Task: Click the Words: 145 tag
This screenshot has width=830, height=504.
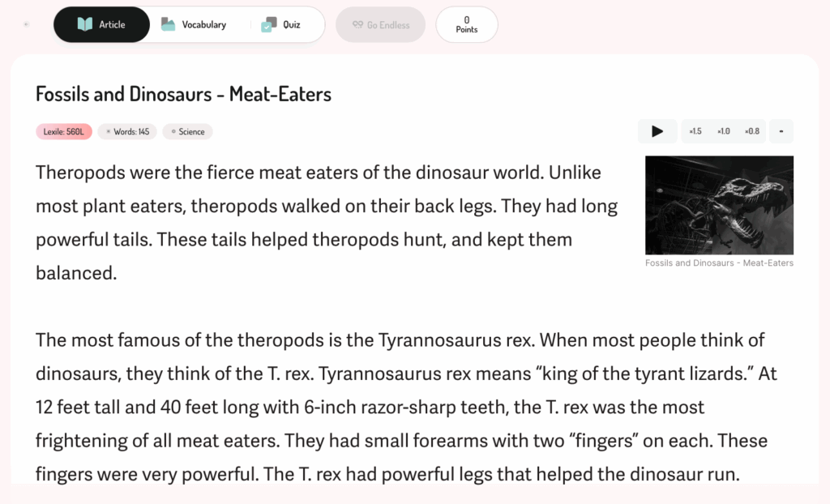Action: [127, 131]
